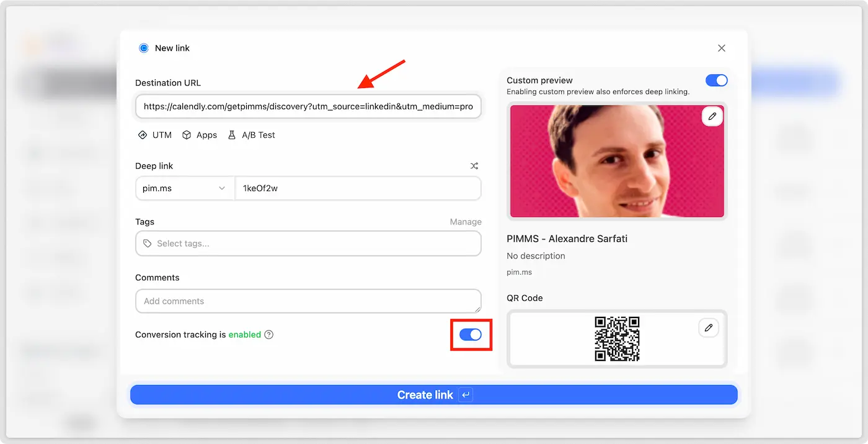
Task: Disable the conversion tracking toggle
Action: [x=470, y=335]
